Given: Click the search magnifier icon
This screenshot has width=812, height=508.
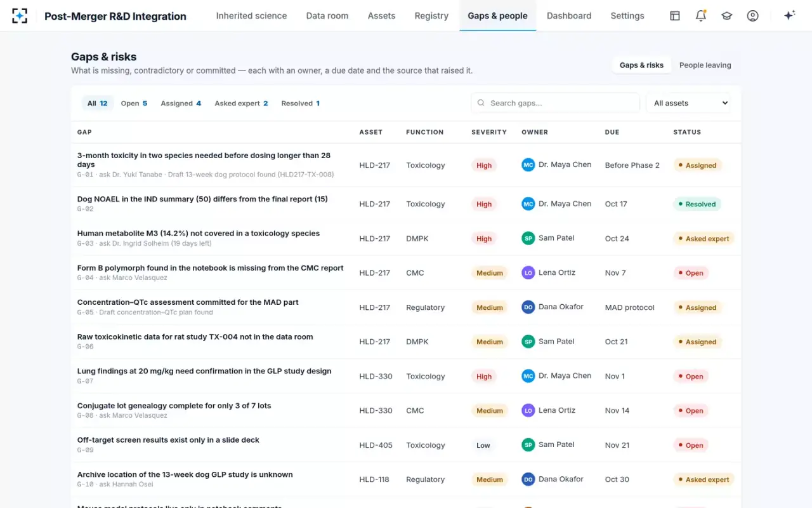Looking at the screenshot, I should click(481, 103).
